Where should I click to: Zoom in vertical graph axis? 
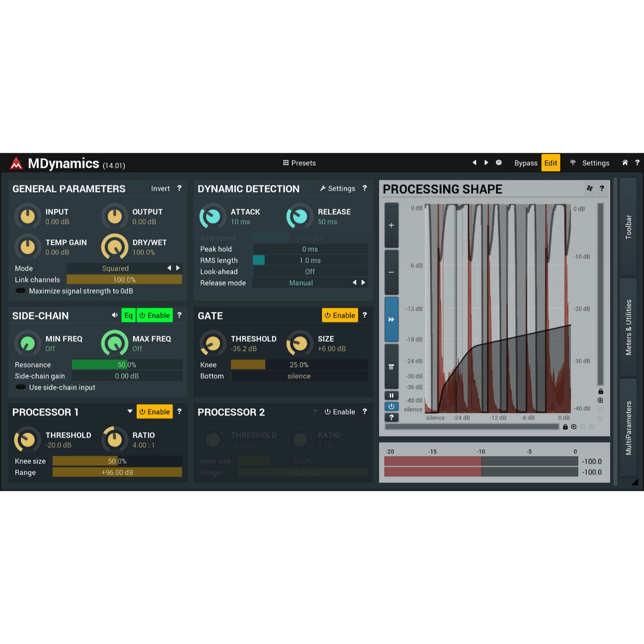click(600, 400)
